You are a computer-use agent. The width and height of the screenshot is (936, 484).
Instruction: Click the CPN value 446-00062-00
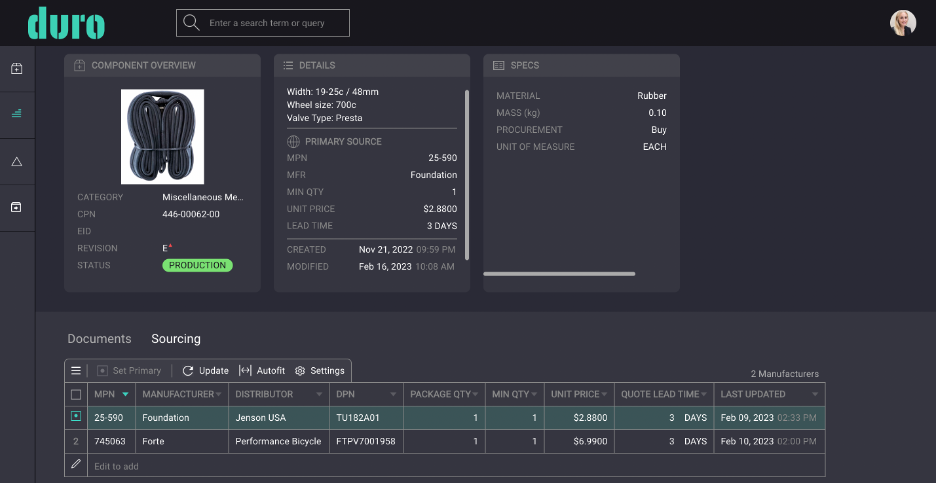point(191,214)
